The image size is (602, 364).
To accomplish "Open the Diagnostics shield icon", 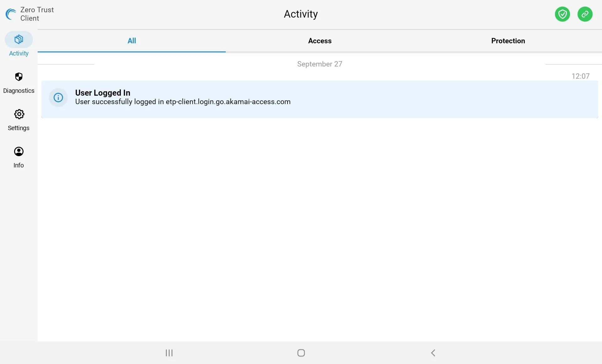I will point(19,77).
